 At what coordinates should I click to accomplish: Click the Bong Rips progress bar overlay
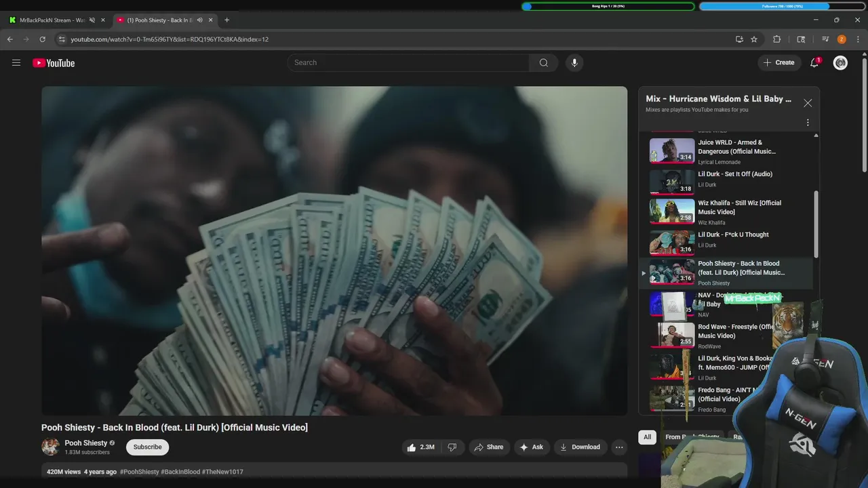coord(608,6)
